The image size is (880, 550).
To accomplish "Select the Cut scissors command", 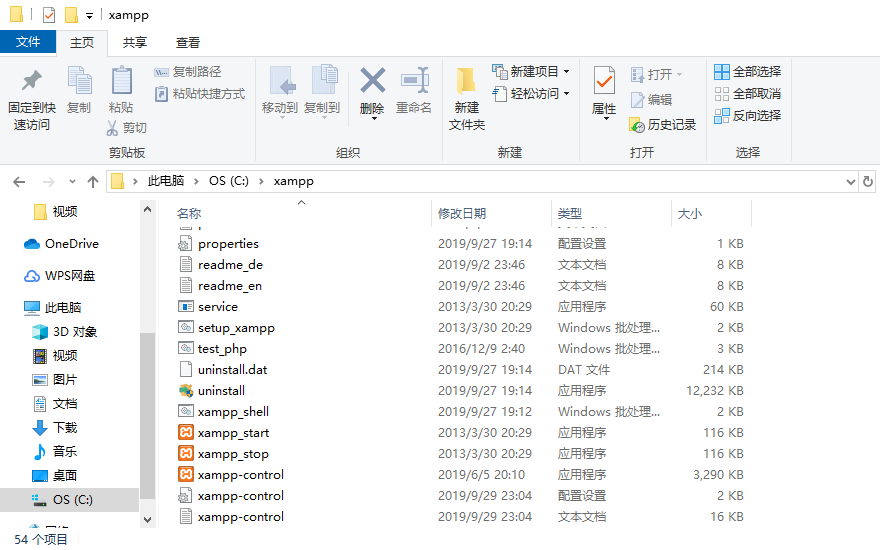I will pos(127,128).
